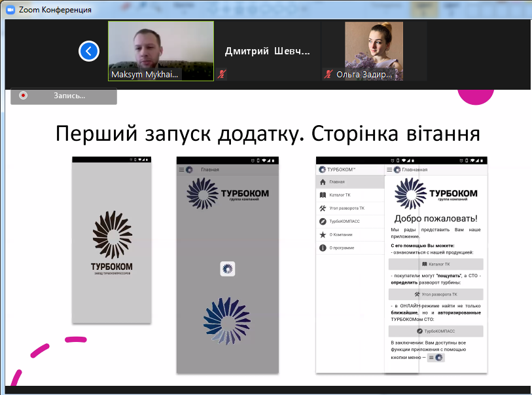Open О программе side menu item
This screenshot has width=532, height=395.
point(350,248)
